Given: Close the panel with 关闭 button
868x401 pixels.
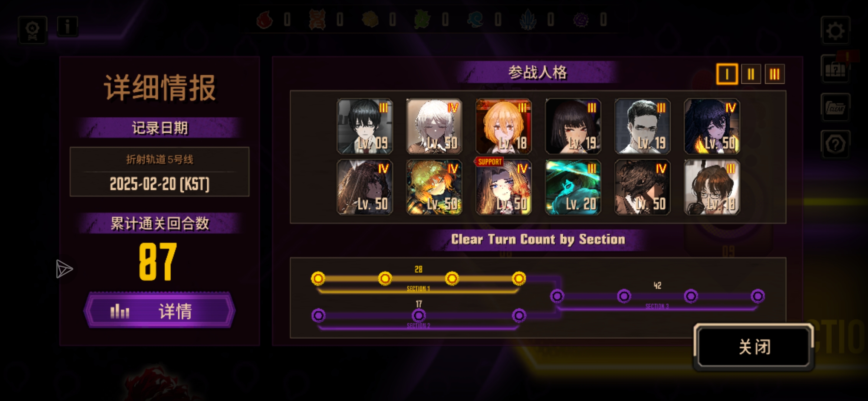Looking at the screenshot, I should point(754,347).
